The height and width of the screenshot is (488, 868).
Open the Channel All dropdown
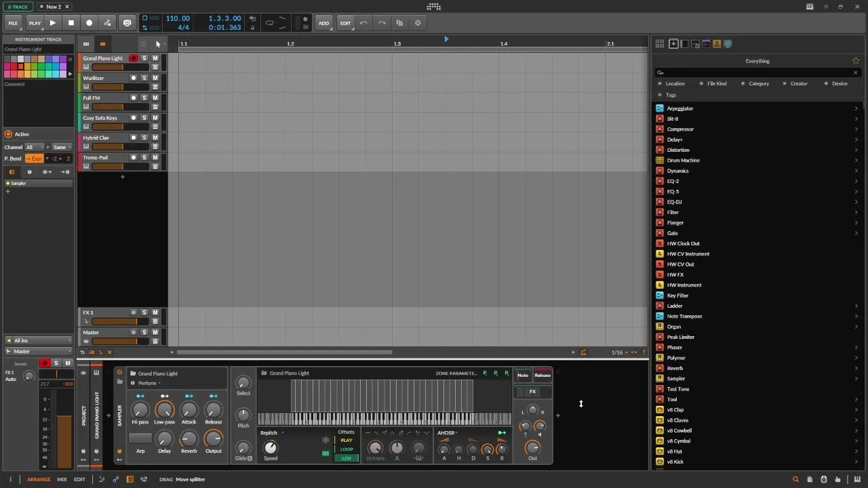pyautogui.click(x=34, y=147)
